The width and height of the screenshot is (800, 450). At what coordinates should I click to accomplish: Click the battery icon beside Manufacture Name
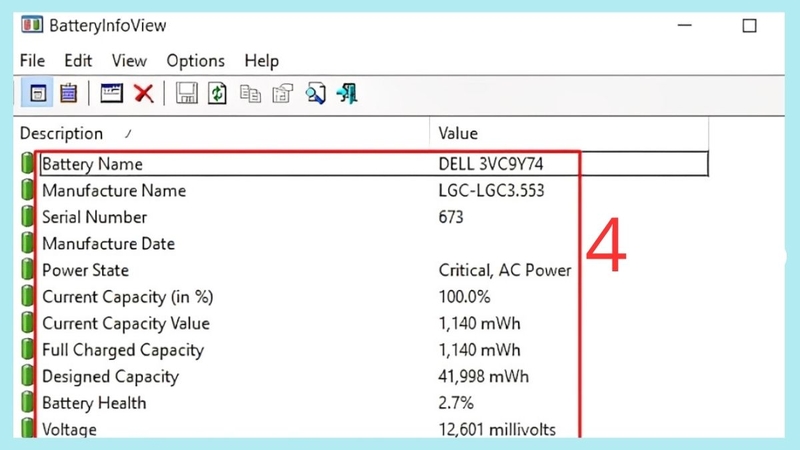[27, 190]
